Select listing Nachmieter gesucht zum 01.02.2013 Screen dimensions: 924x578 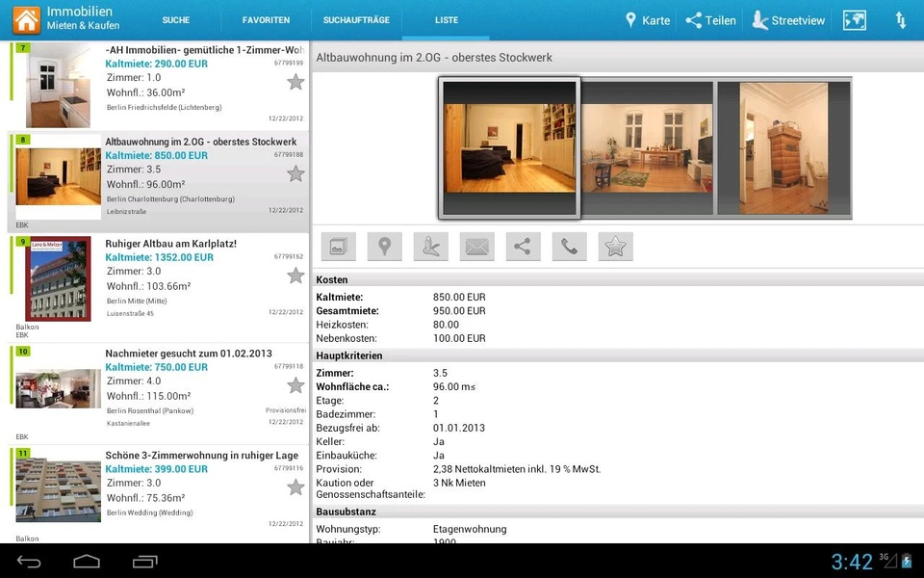(x=189, y=354)
